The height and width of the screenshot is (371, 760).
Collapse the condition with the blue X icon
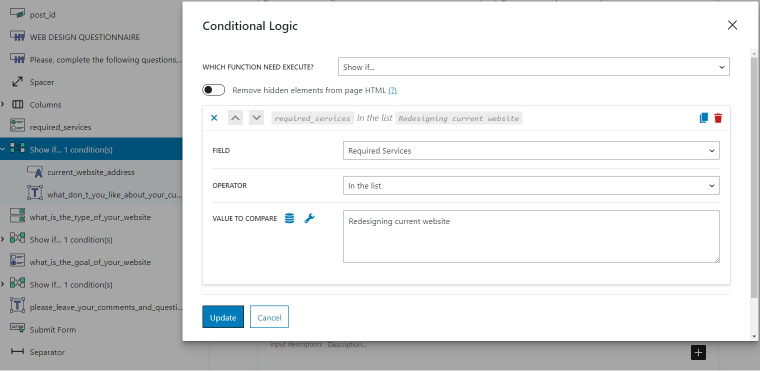pyautogui.click(x=214, y=118)
